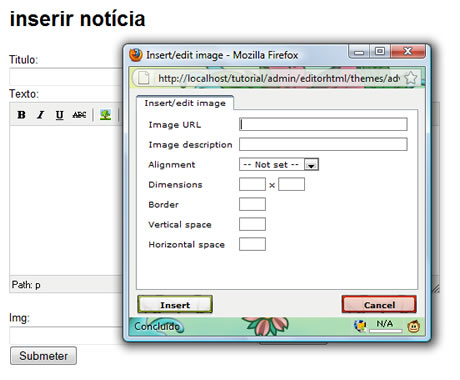Click the popup address bar URL
This screenshot has height=380, width=460.
[279, 78]
